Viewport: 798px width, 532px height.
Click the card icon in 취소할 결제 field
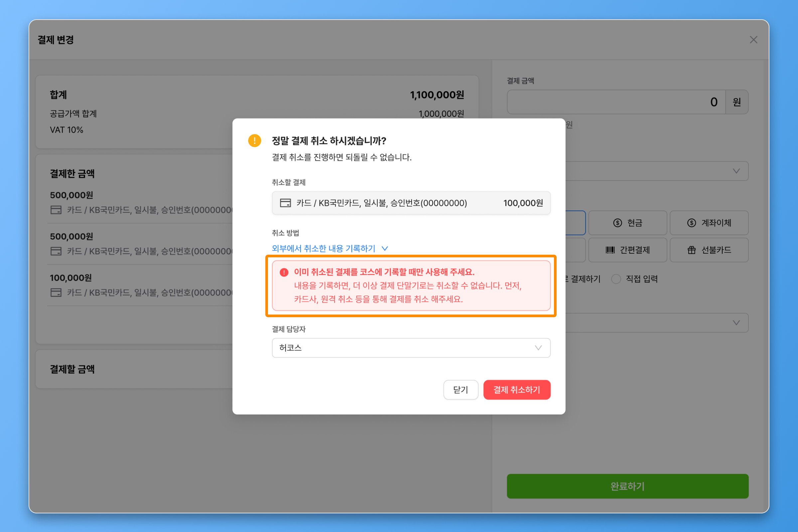tap(285, 203)
